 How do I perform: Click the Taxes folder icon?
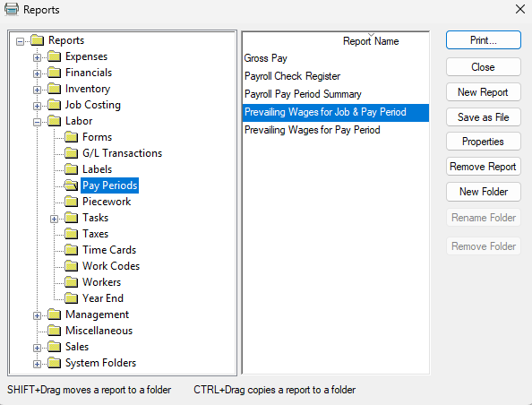click(x=72, y=234)
